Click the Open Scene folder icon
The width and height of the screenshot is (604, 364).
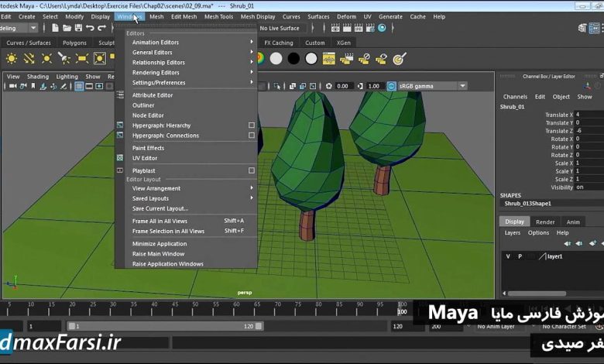(x=67, y=28)
